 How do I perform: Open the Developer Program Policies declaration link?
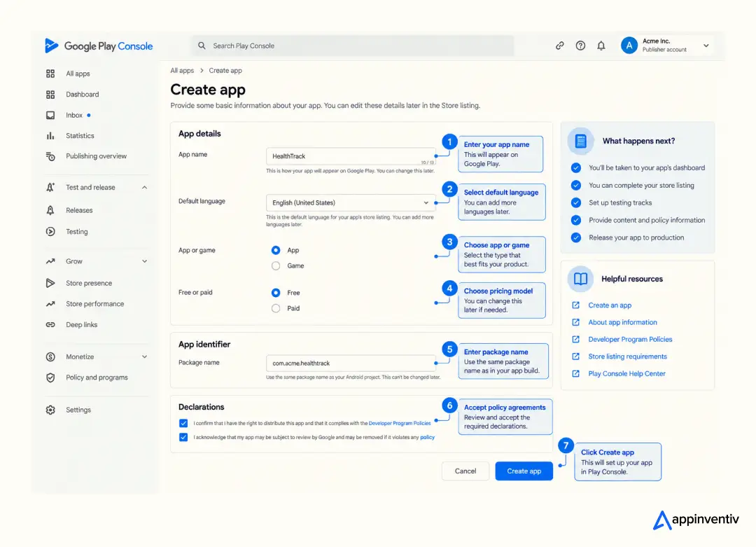400,423
